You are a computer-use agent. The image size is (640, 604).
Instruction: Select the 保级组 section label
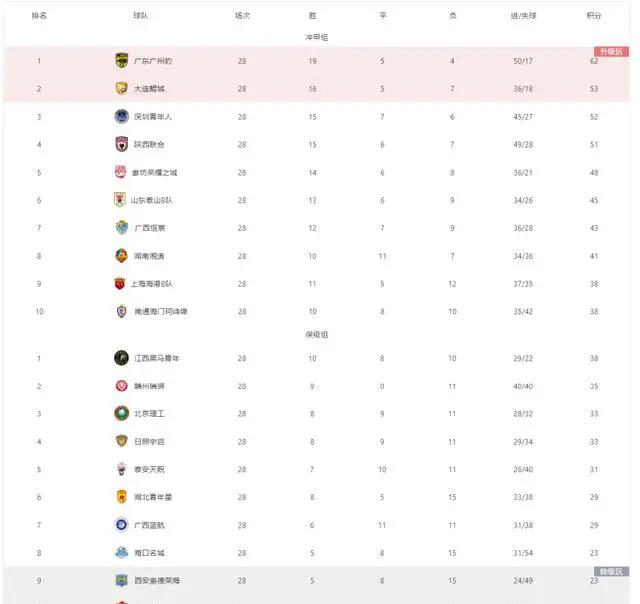coord(317,335)
